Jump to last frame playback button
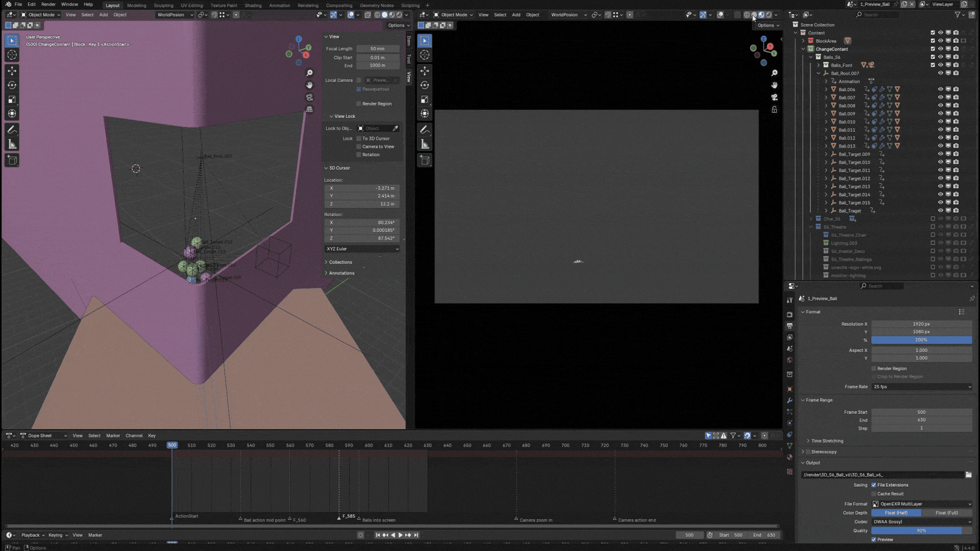980x551 pixels. [x=416, y=535]
